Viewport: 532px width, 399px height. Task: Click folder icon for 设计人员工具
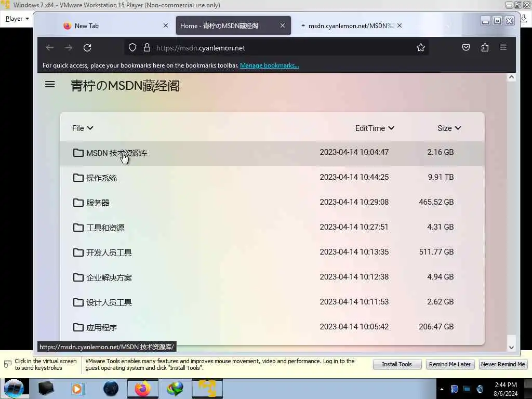point(78,302)
